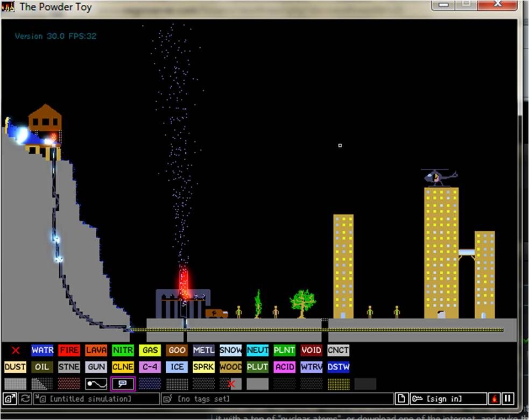The width and height of the screenshot is (529, 420).
Task: Pick the GOO element
Action: coord(177,350)
